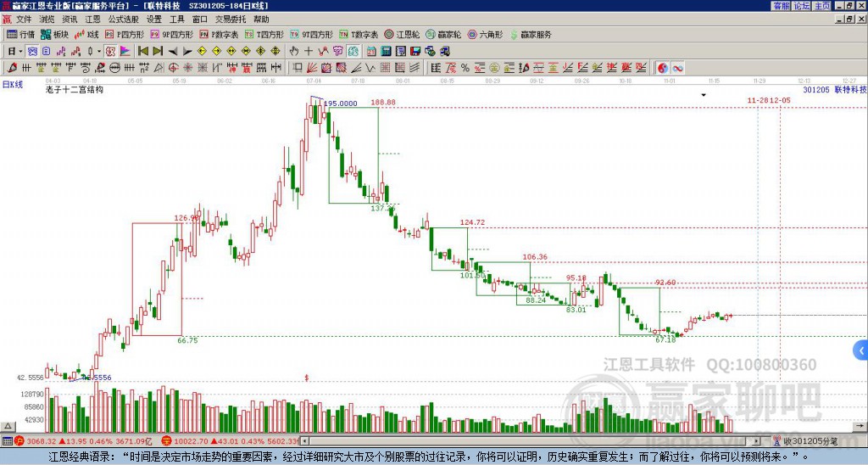Open the 江恩轮 Gann wheel
868x465 pixels.
(x=403, y=34)
